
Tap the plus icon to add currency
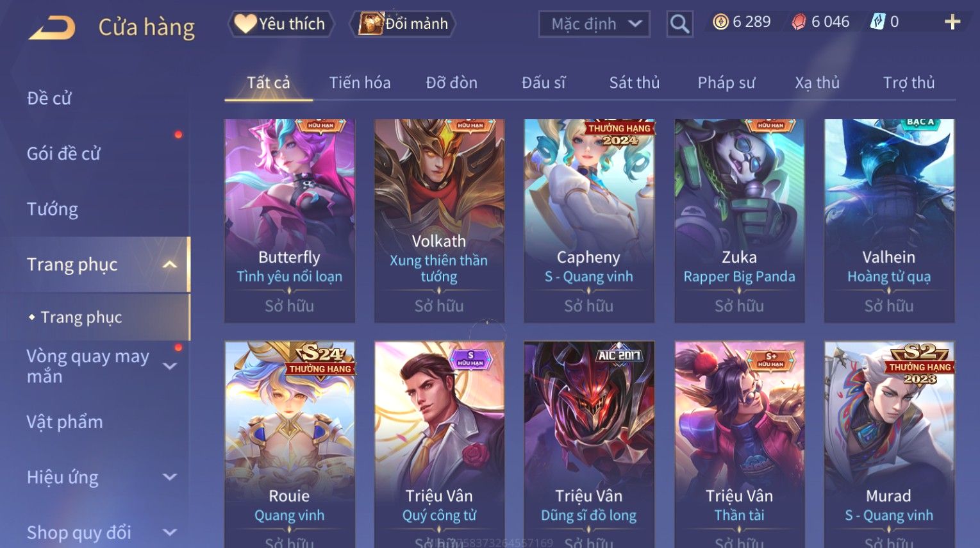[x=952, y=22]
